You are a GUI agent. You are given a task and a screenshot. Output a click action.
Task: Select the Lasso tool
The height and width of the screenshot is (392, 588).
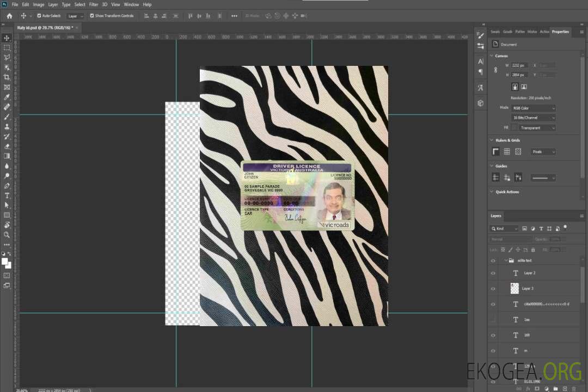pyautogui.click(x=7, y=57)
